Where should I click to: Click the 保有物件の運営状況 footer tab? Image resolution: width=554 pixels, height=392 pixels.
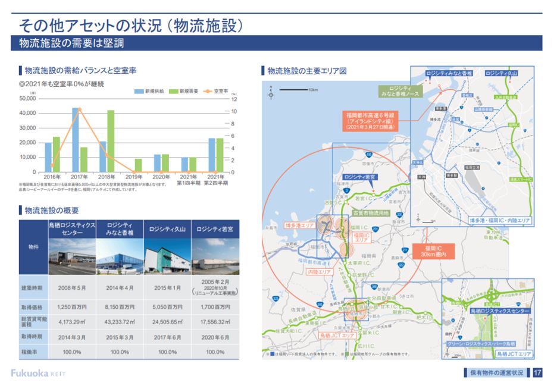[496, 373]
